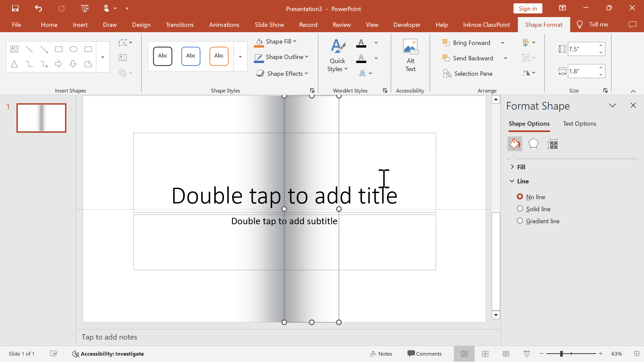
Task: Click the WordArt Styles launcher
Action: [385, 91]
